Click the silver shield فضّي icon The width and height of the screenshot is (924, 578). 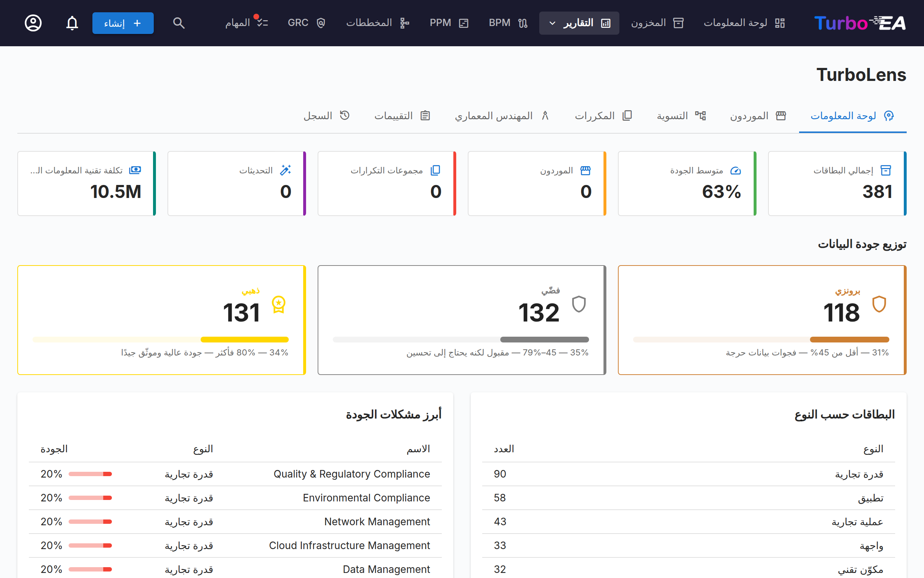pyautogui.click(x=579, y=304)
